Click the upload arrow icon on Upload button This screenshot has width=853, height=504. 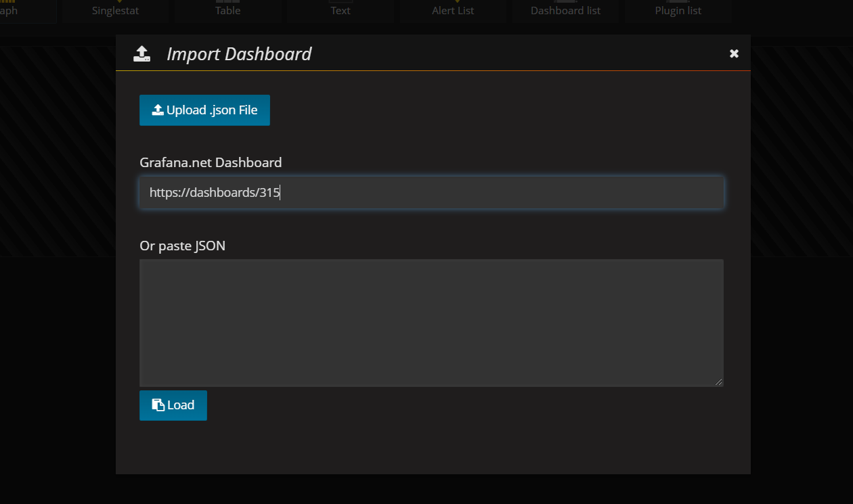(x=158, y=110)
